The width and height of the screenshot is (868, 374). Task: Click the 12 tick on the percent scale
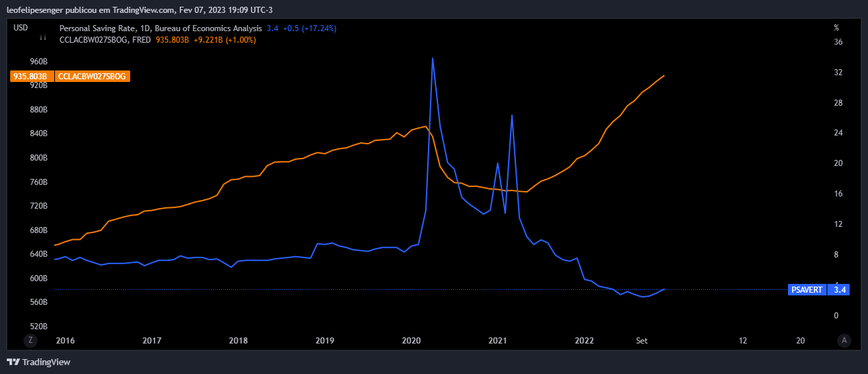pyautogui.click(x=838, y=224)
